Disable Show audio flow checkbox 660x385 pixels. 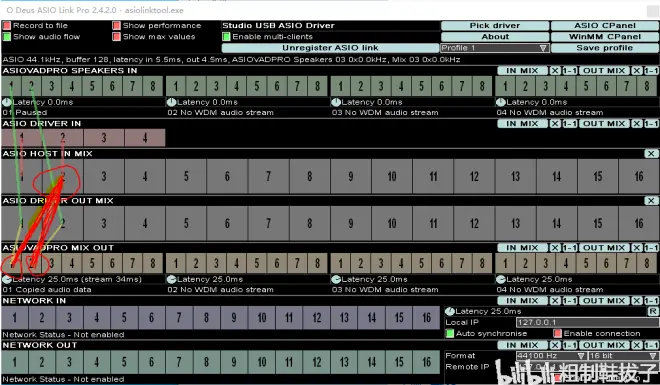coord(7,37)
